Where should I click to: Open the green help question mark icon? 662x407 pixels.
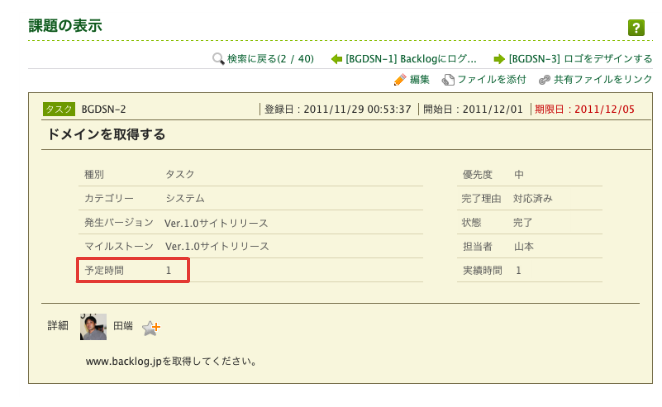click(636, 28)
